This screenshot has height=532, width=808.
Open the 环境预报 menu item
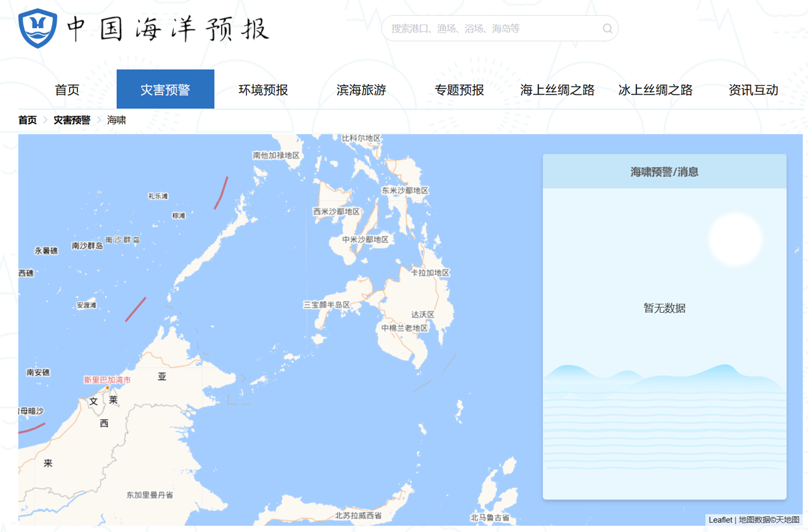263,90
